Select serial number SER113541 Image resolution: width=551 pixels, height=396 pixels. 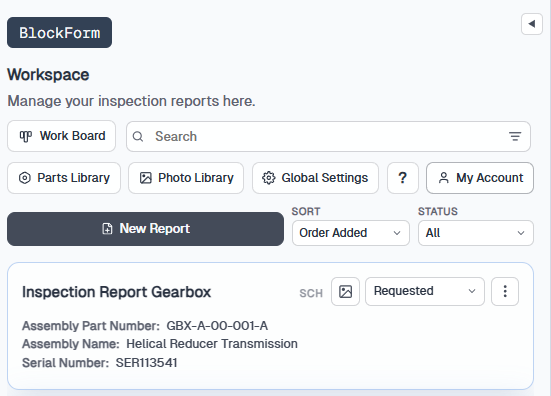(x=147, y=363)
